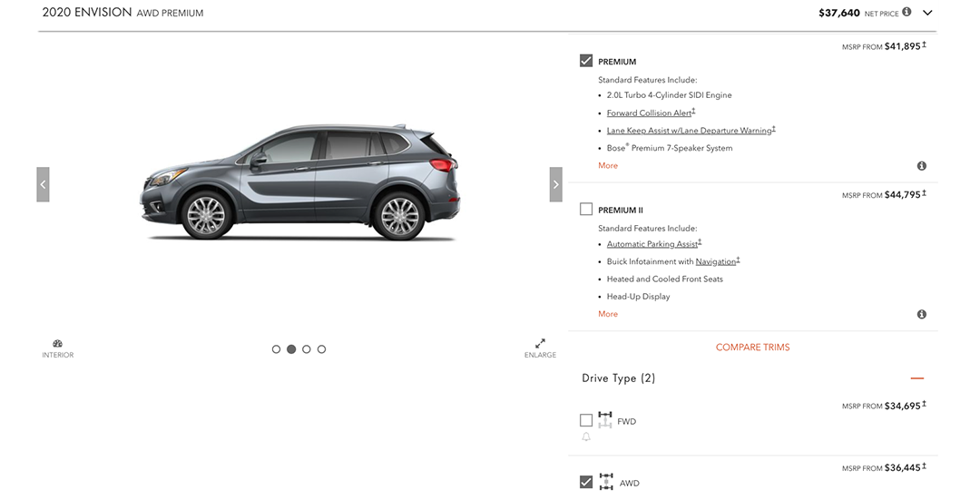Open Premium trim info icon
Viewport: 980px width, 500px height.
point(922,166)
